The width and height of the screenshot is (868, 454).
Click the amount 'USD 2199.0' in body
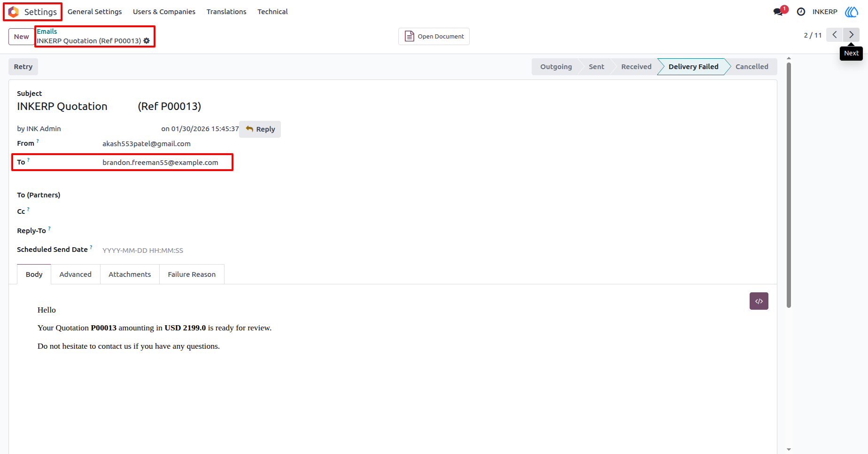(x=185, y=328)
